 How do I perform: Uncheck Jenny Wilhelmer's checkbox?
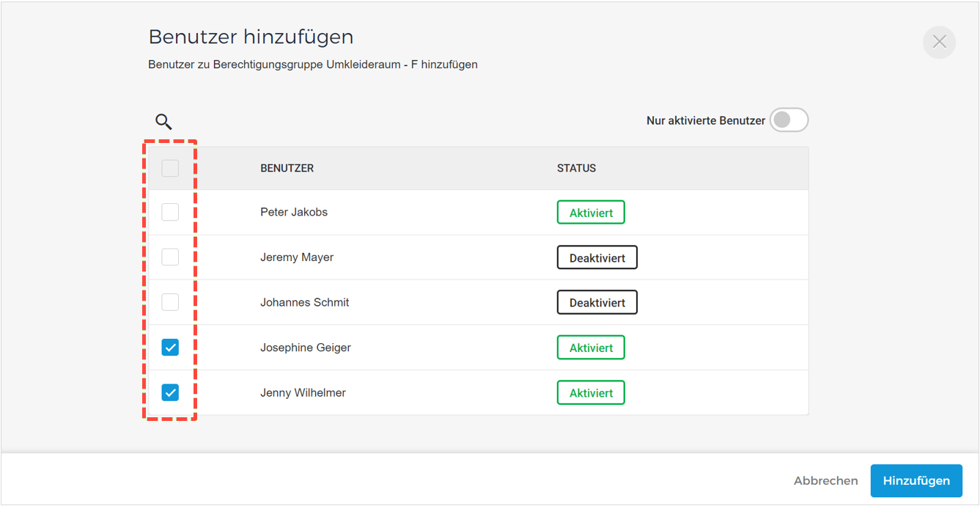pos(170,392)
